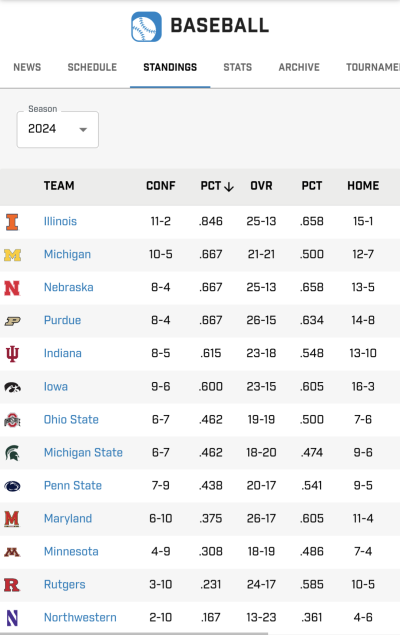Click the Indiana trident logo
Viewport: 400px width, 635px height.
pos(12,354)
